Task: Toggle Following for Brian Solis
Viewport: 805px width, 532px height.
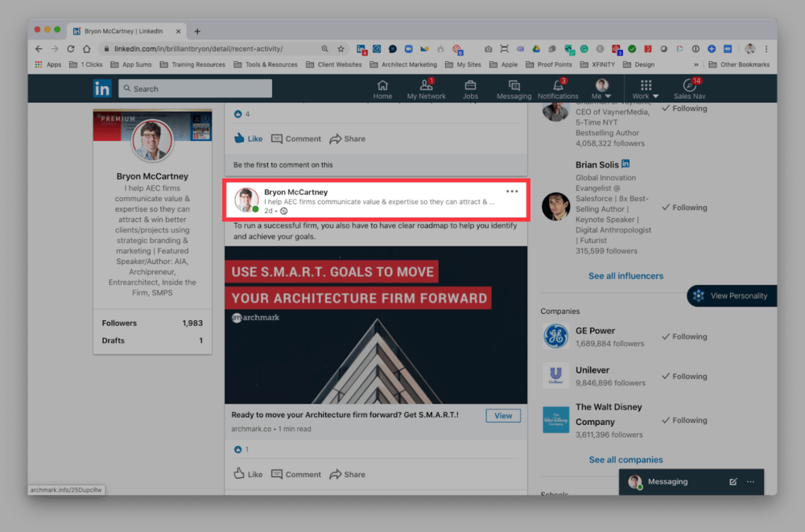Action: pyautogui.click(x=685, y=208)
